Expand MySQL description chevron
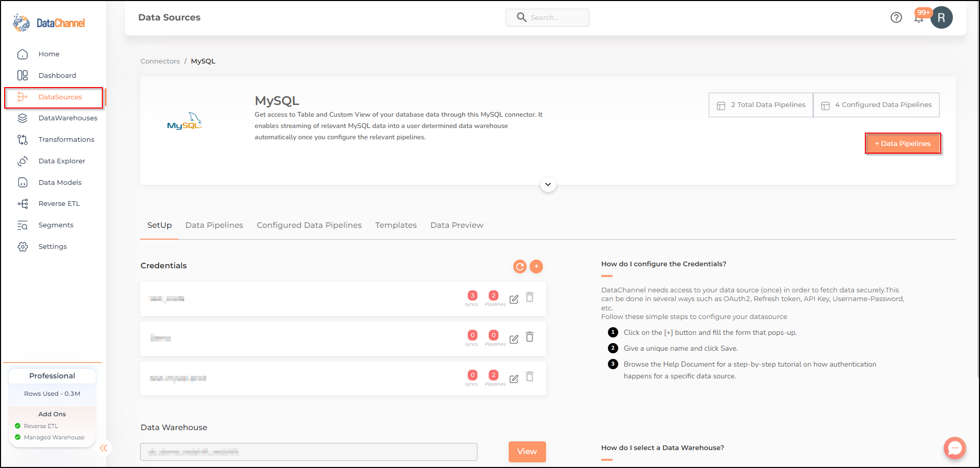The height and width of the screenshot is (468, 980). pos(548,184)
